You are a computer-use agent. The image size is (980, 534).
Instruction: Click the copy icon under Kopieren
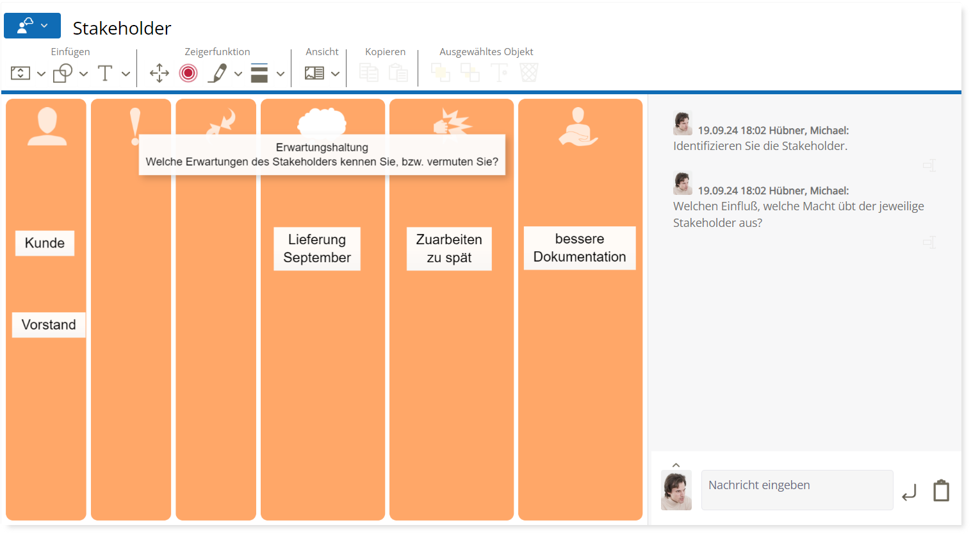point(369,72)
